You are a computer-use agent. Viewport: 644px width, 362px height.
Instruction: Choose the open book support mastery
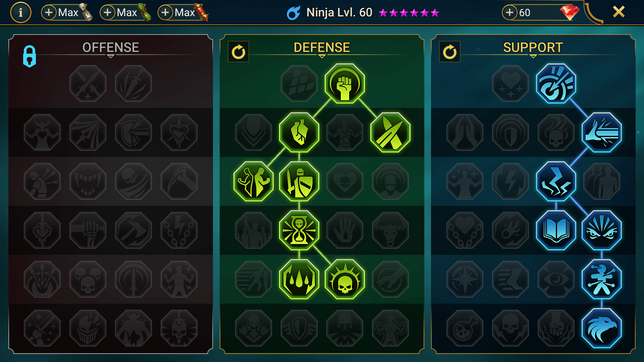[556, 230]
